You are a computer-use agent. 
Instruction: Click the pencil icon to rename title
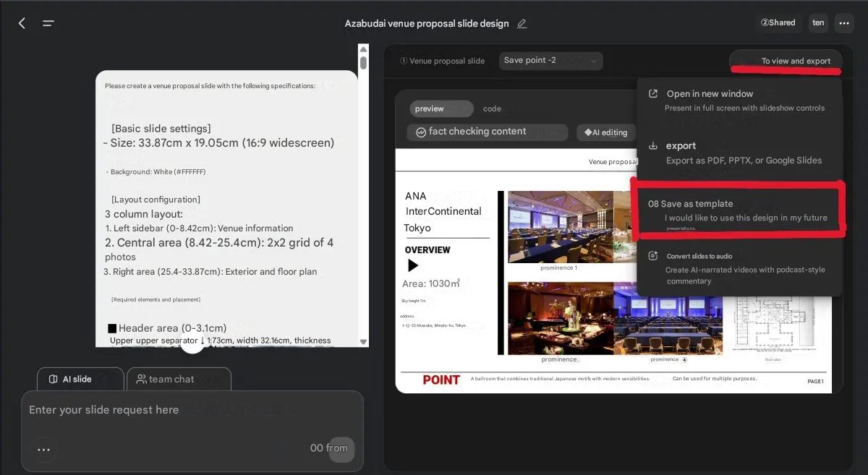522,23
